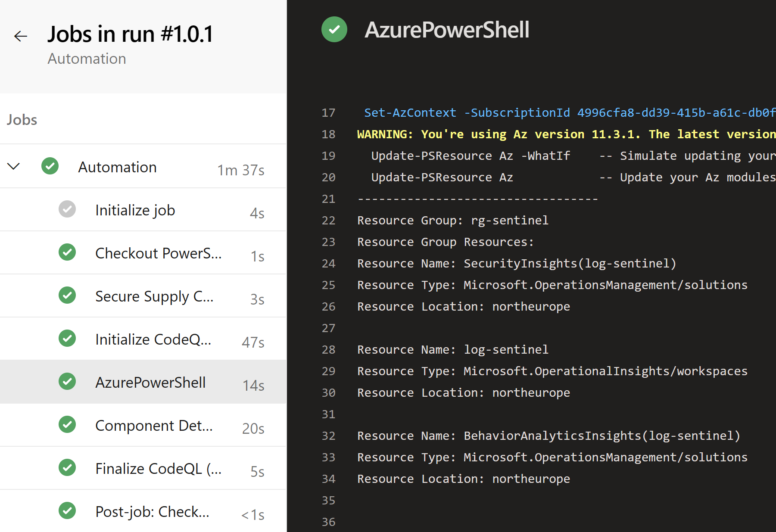Viewport: 776px width, 532px height.
Task: Click the AzurePowerShell log header title
Action: (x=447, y=30)
